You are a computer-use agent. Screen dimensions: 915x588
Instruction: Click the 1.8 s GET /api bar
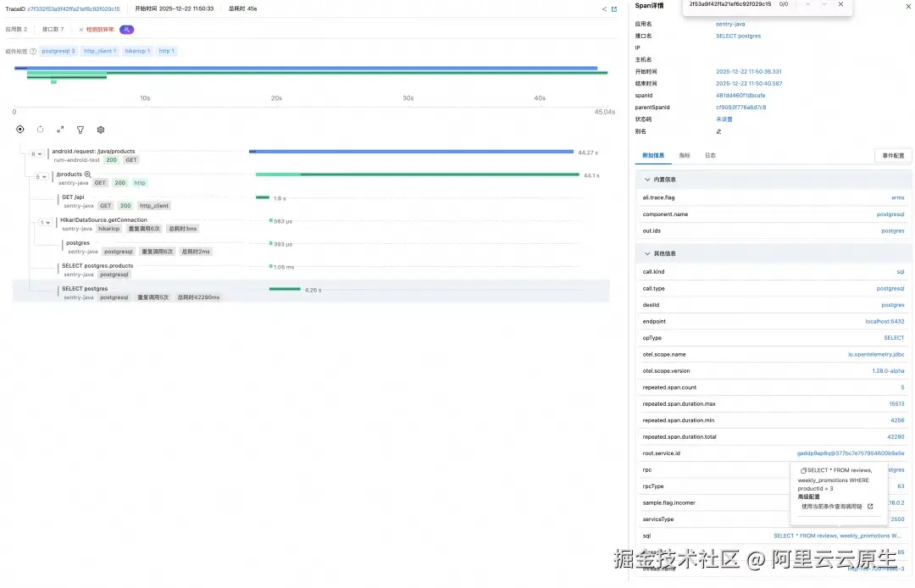pos(263,197)
